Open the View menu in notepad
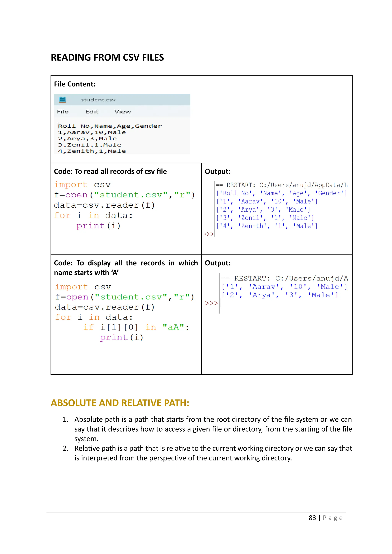This screenshot has width=392, height=554. pyautogui.click(x=123, y=112)
